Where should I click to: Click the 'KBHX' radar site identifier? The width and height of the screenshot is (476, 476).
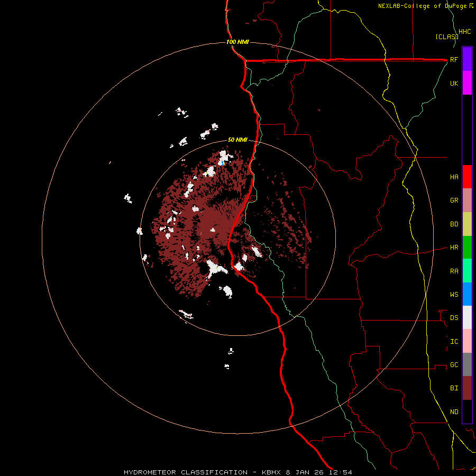272,472
